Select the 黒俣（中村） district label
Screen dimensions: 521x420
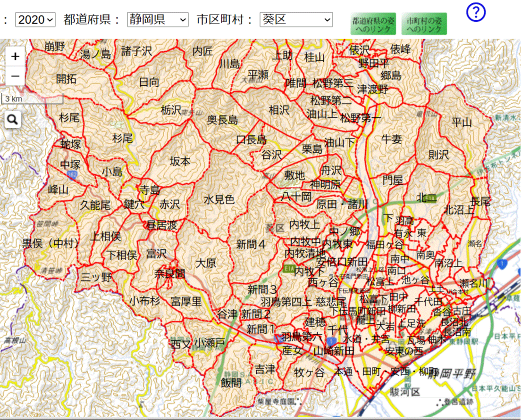tap(50, 243)
